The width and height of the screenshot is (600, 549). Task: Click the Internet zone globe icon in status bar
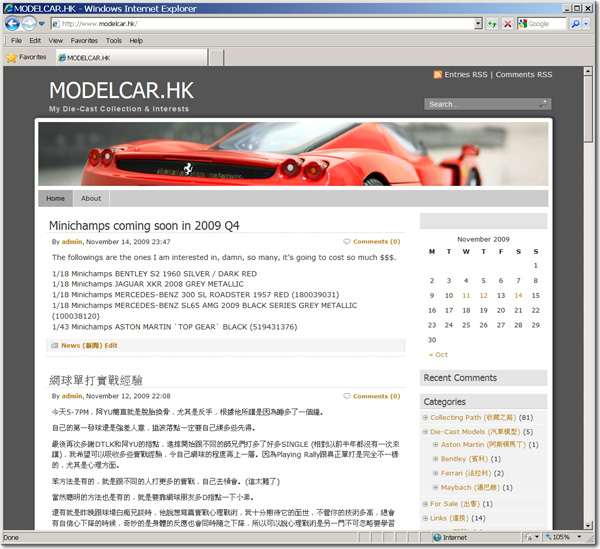[x=437, y=538]
